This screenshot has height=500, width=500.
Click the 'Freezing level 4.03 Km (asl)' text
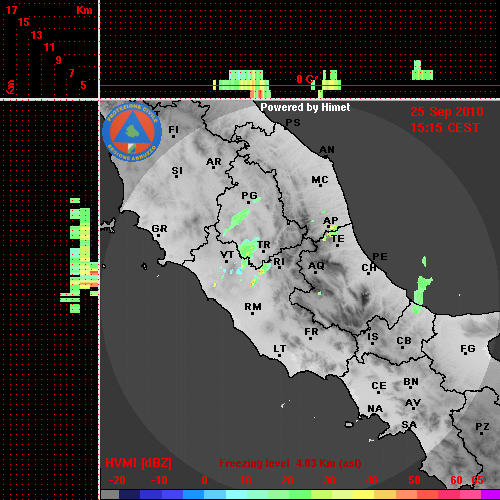[x=290, y=463]
